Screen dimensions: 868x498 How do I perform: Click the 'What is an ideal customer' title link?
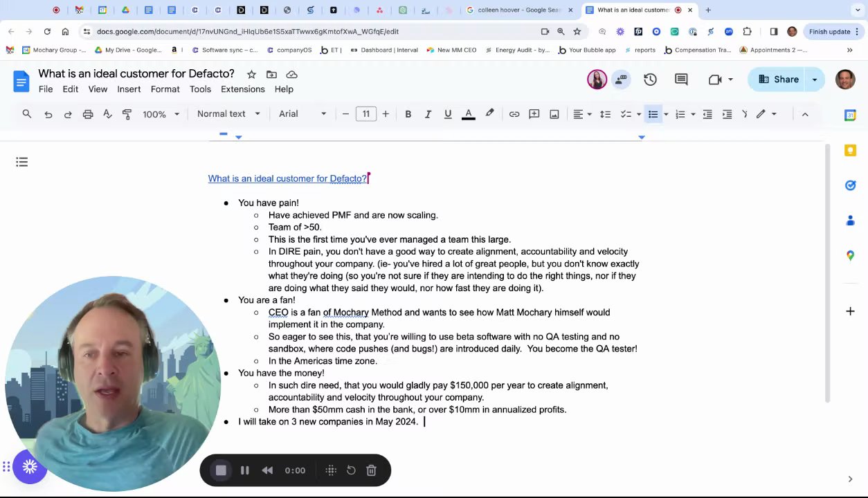click(x=287, y=178)
